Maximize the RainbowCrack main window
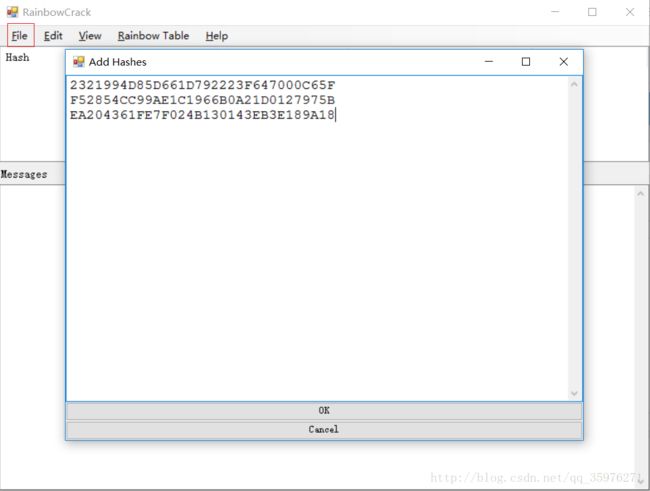 pyautogui.click(x=592, y=12)
